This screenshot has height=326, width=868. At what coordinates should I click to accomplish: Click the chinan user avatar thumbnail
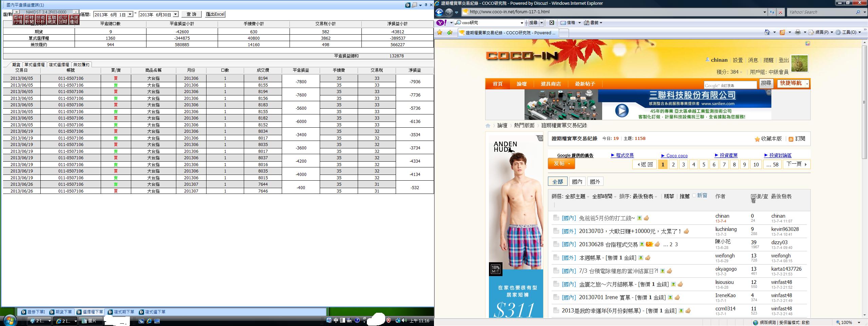[800, 64]
